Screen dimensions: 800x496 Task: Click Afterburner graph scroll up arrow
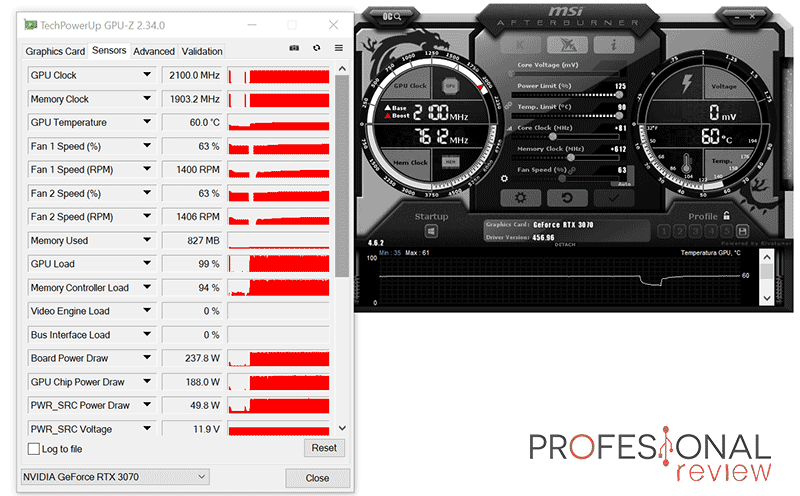tap(767, 257)
